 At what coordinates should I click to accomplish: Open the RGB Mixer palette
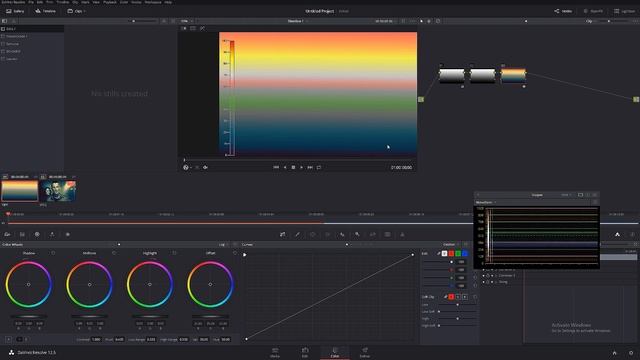(52, 234)
